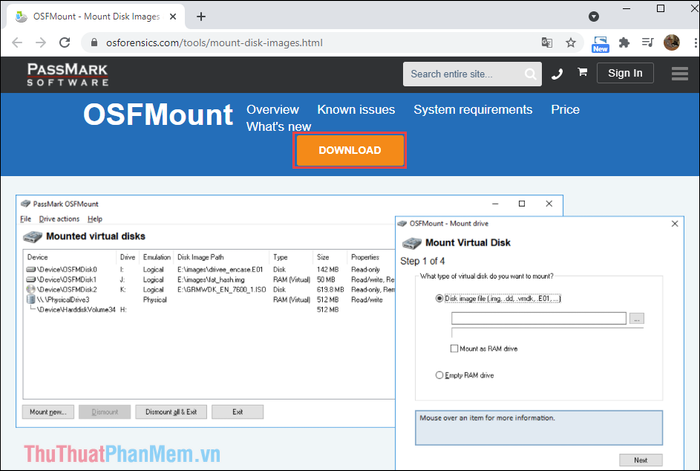Open the PassMark Software logo homepage
The image size is (700, 471).
[x=67, y=74]
